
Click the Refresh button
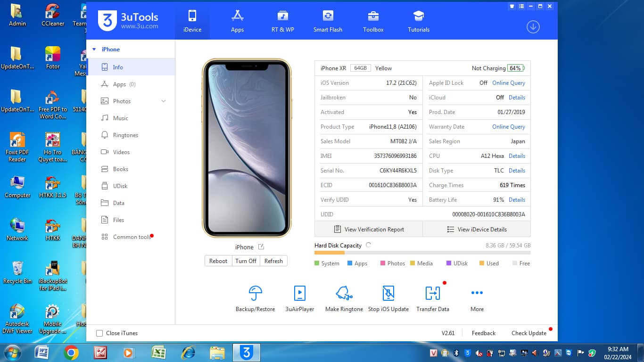(x=273, y=261)
